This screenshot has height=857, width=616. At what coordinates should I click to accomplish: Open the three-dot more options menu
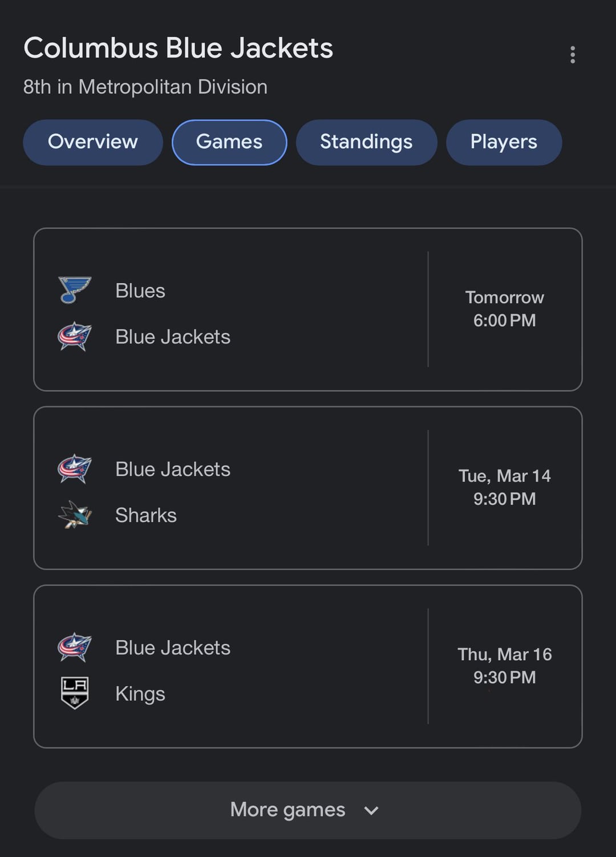(x=573, y=55)
